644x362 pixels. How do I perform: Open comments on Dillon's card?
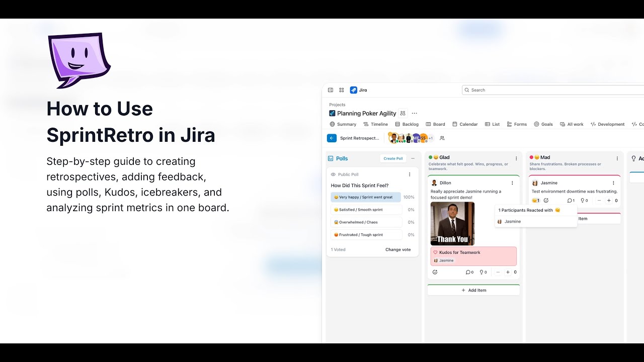click(469, 272)
